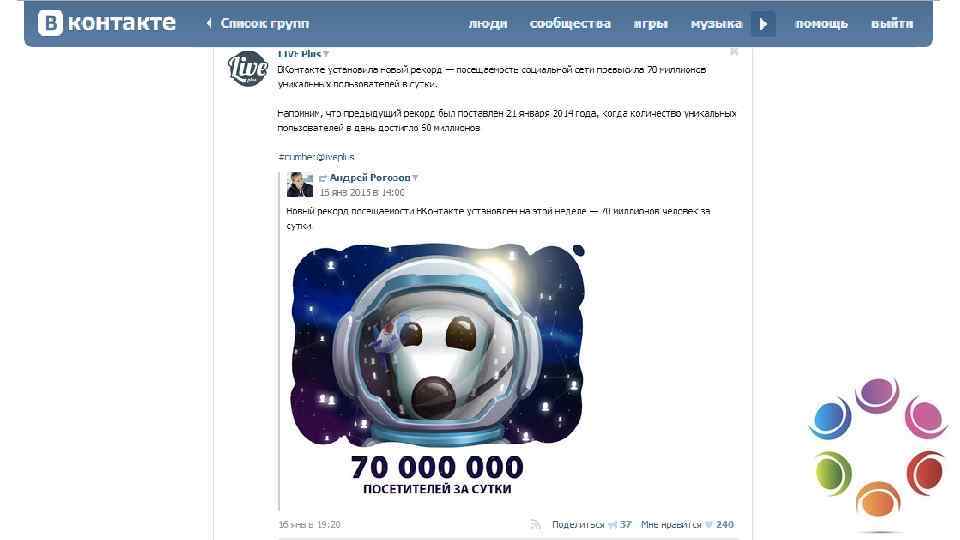Click the RSS feed icon under the post
The image size is (960, 540).
536,525
